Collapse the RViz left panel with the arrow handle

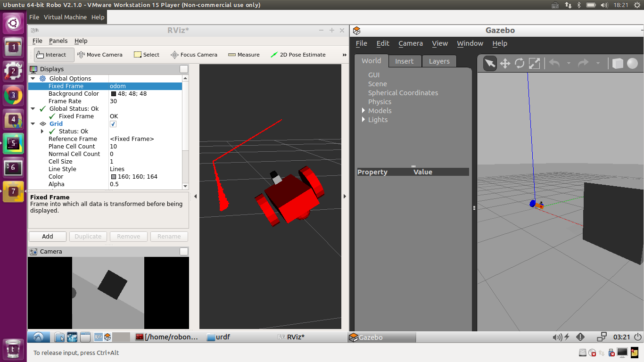pos(195,197)
